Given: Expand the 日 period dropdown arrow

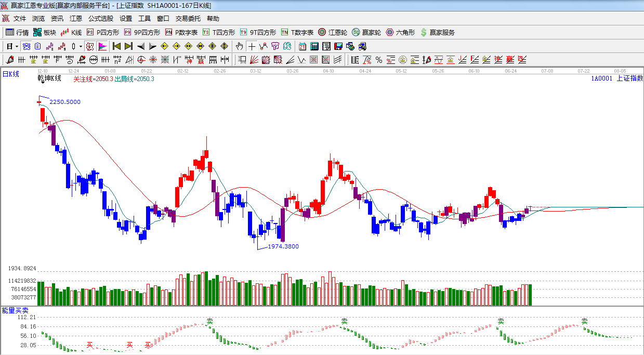Looking at the screenshot, I should 17,46.
